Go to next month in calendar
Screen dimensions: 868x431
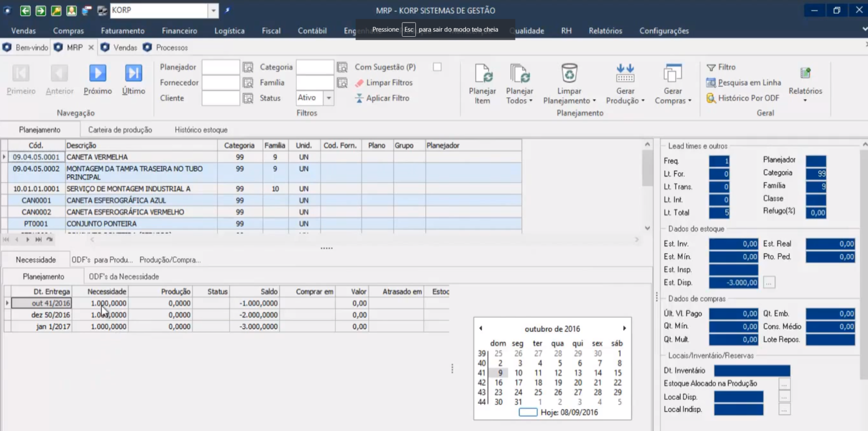(x=624, y=329)
